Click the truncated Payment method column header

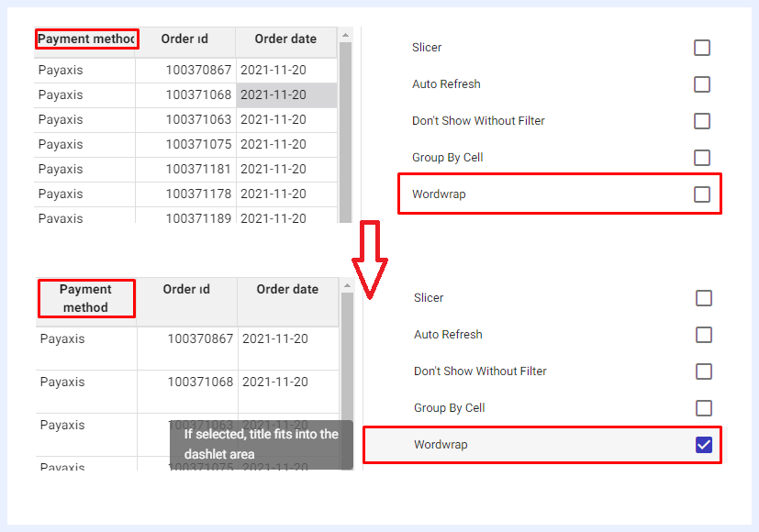tap(86, 39)
